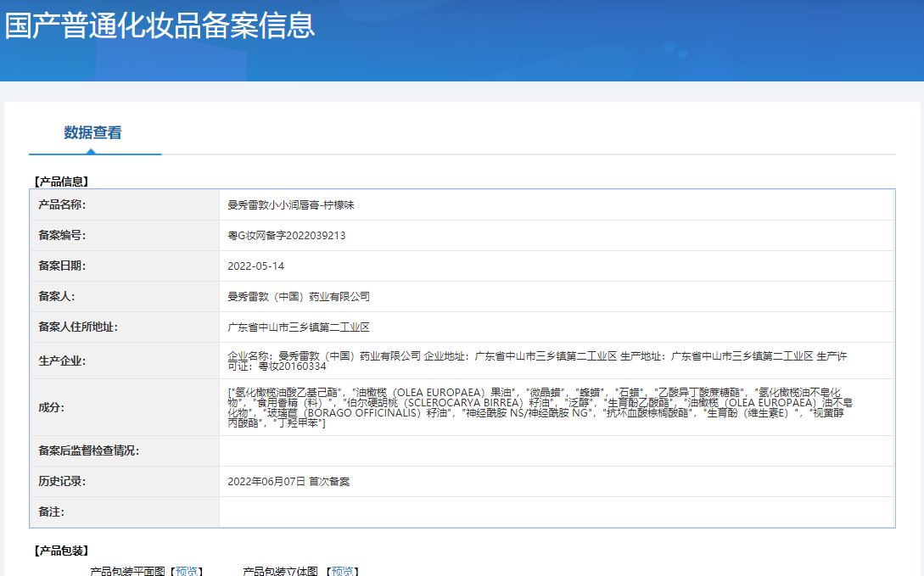Click the page title 国产普通化妆品备案信息
This screenshot has width=924, height=576.
(x=160, y=25)
